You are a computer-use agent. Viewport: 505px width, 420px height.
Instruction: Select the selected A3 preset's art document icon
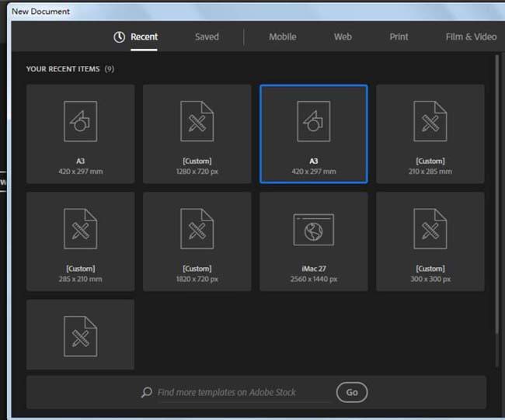coord(314,121)
